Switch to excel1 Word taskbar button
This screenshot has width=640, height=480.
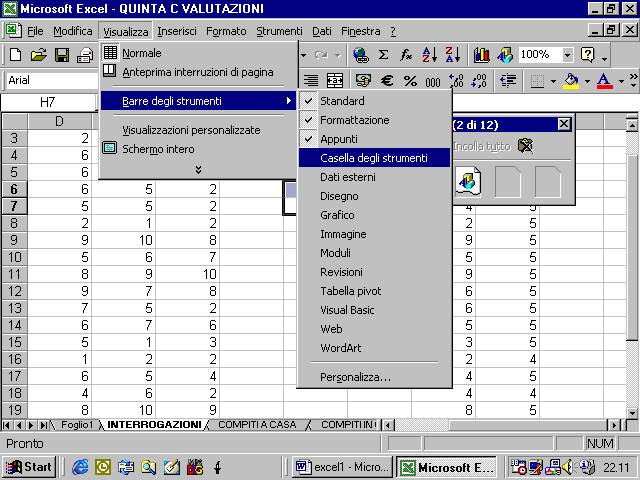(x=342, y=467)
